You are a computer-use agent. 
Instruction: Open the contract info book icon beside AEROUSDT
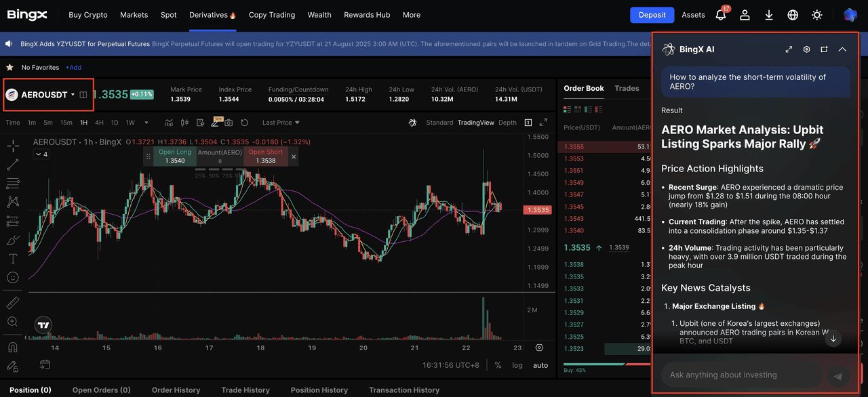[x=83, y=95]
